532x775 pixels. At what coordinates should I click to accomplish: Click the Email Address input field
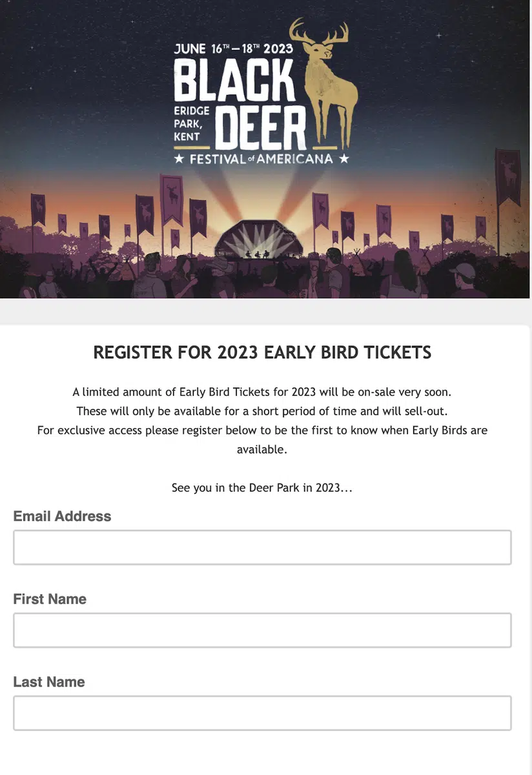pos(262,548)
